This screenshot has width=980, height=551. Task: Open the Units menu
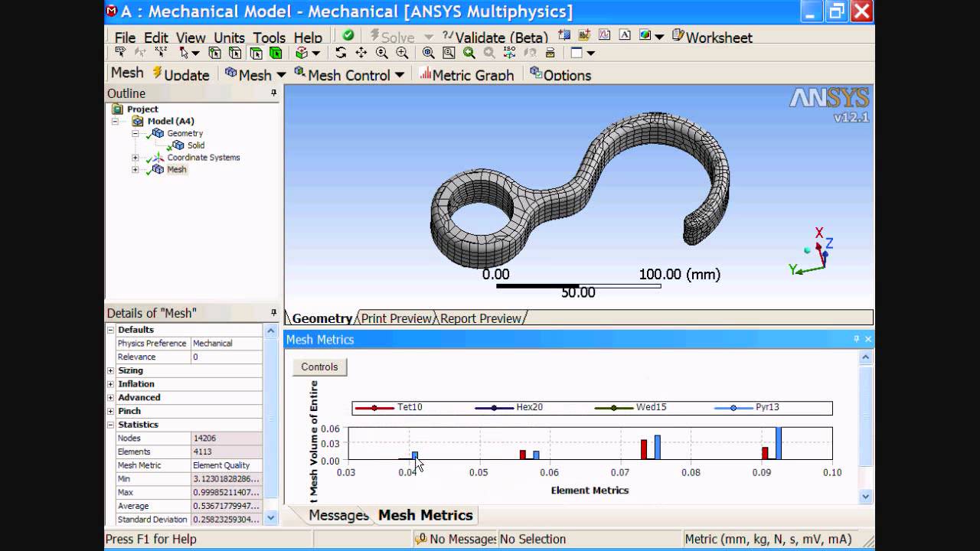(x=229, y=37)
